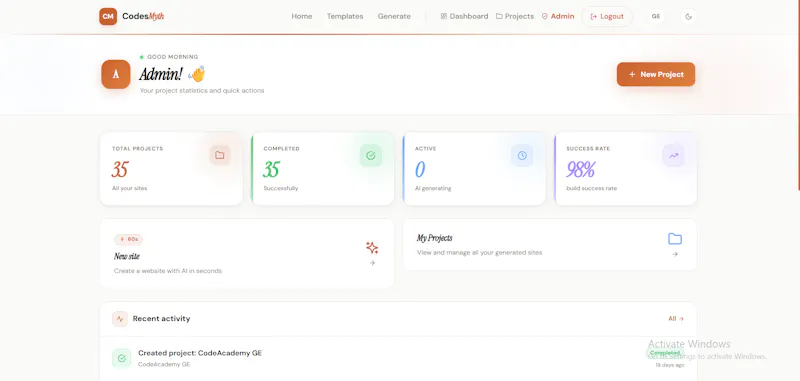Viewport: 800px width, 381px height.
Task: Open 'Created project: CodeAcademy GE' entry
Action: [x=200, y=353]
